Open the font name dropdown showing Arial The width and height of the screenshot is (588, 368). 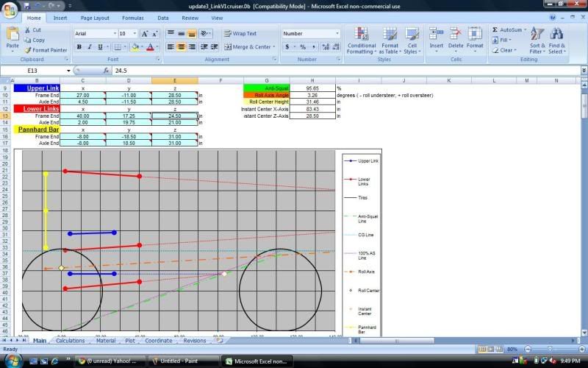pyautogui.click(x=96, y=33)
